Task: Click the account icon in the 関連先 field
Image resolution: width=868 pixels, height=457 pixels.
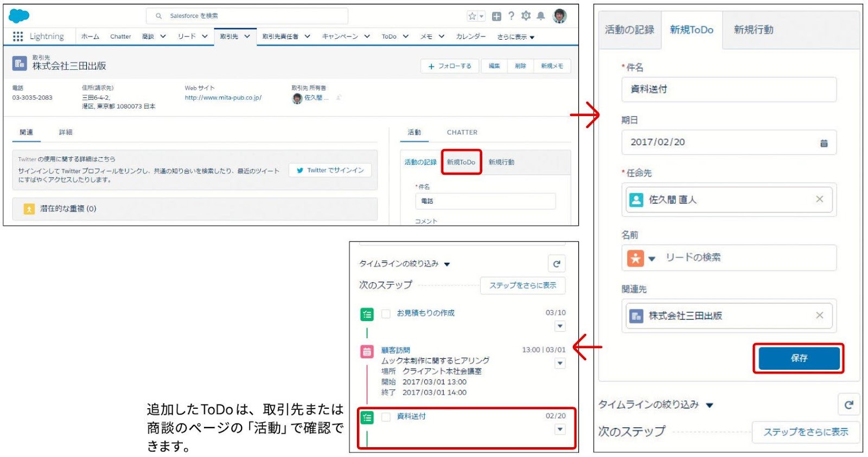Action: point(636,316)
